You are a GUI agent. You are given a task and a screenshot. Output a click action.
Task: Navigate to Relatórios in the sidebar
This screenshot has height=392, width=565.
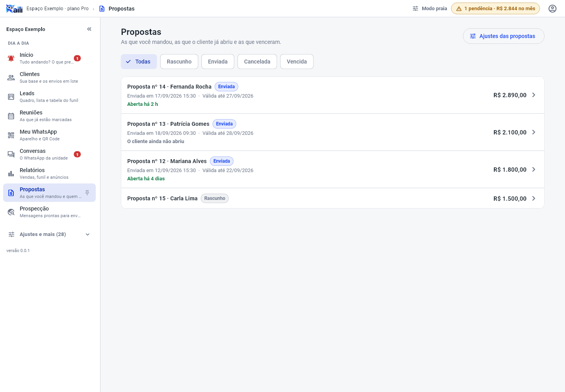coord(49,174)
